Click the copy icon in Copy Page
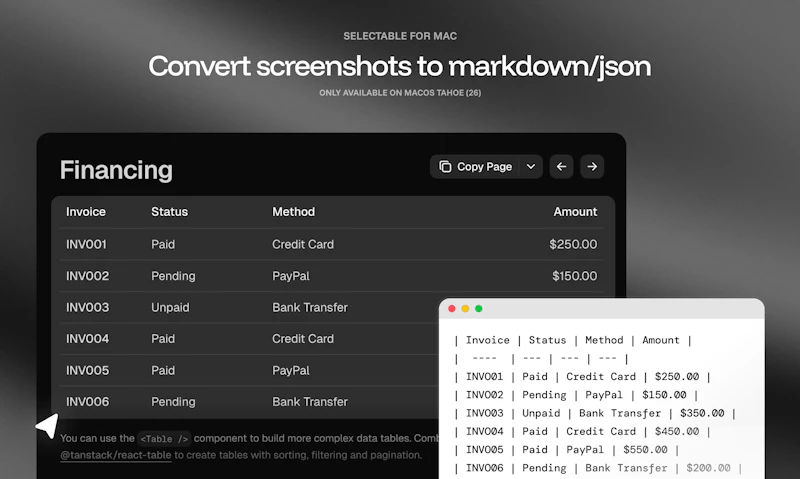The width and height of the screenshot is (800, 479). click(x=445, y=167)
